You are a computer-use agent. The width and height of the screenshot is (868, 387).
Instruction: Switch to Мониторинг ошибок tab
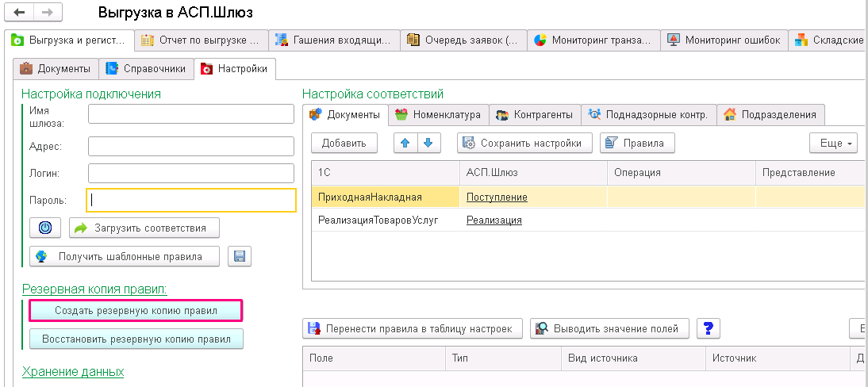pos(724,40)
